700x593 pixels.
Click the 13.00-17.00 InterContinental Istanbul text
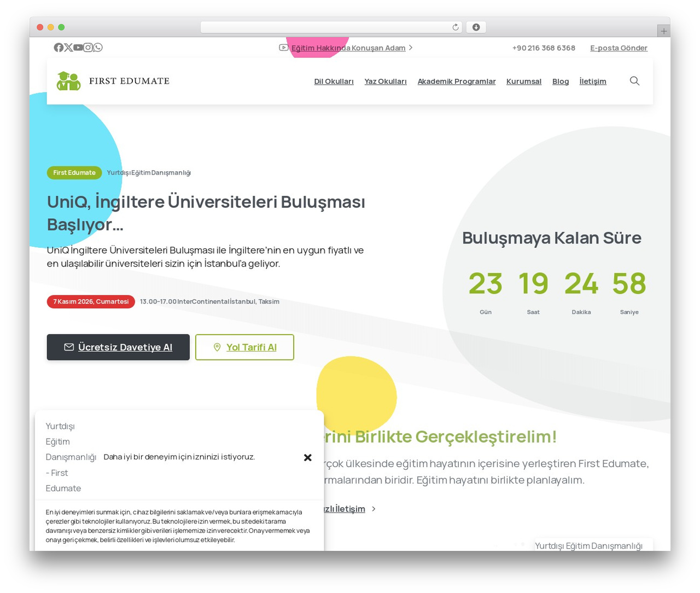(x=209, y=302)
